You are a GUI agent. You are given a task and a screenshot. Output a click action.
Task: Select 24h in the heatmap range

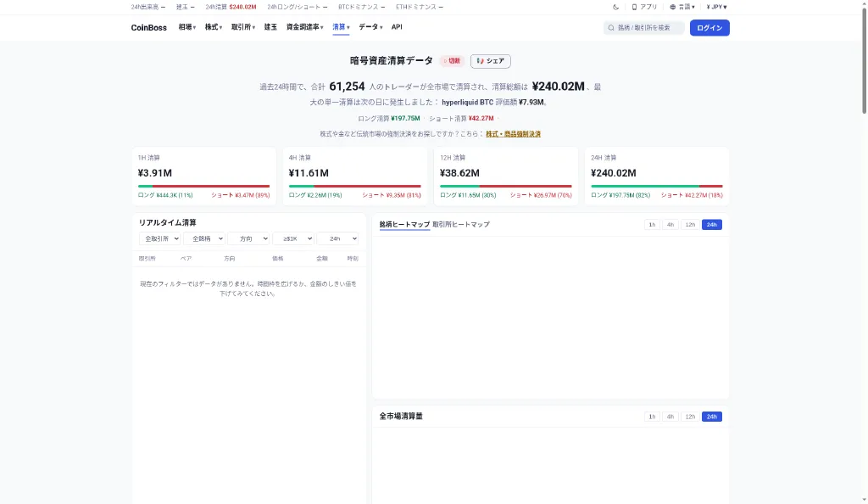(x=712, y=225)
